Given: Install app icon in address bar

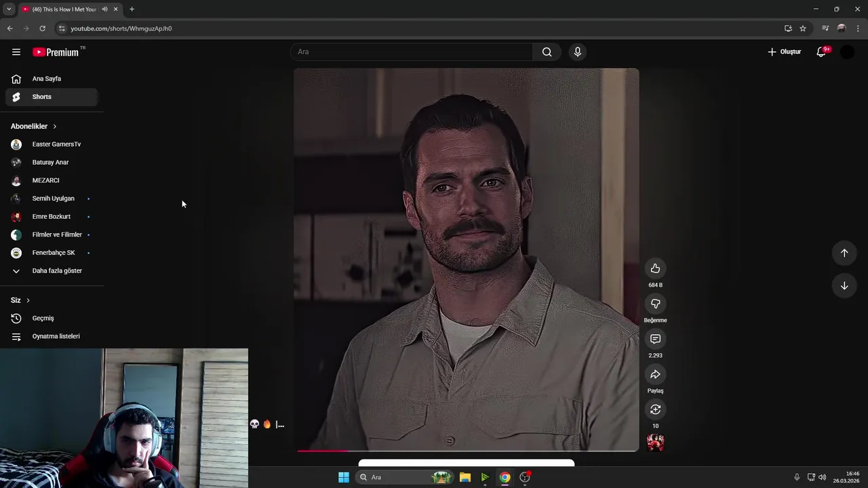Looking at the screenshot, I should click(788, 28).
